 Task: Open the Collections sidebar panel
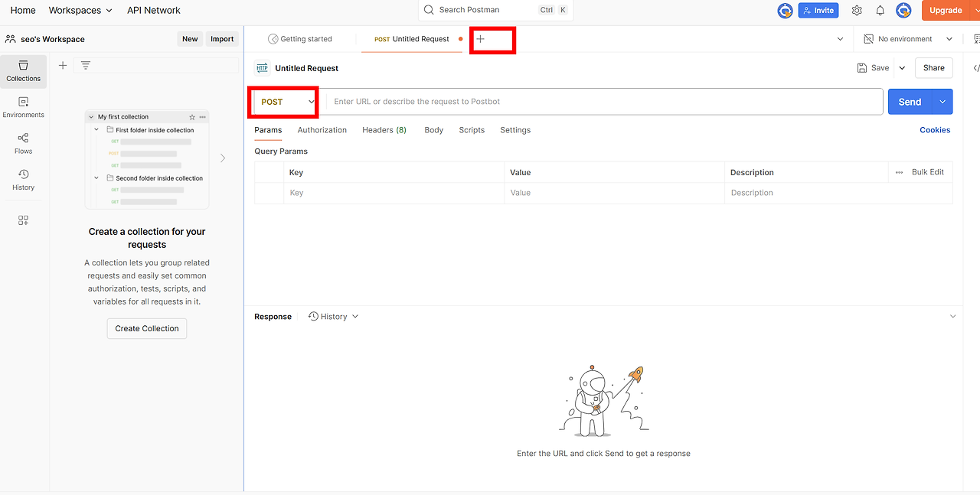[24, 71]
